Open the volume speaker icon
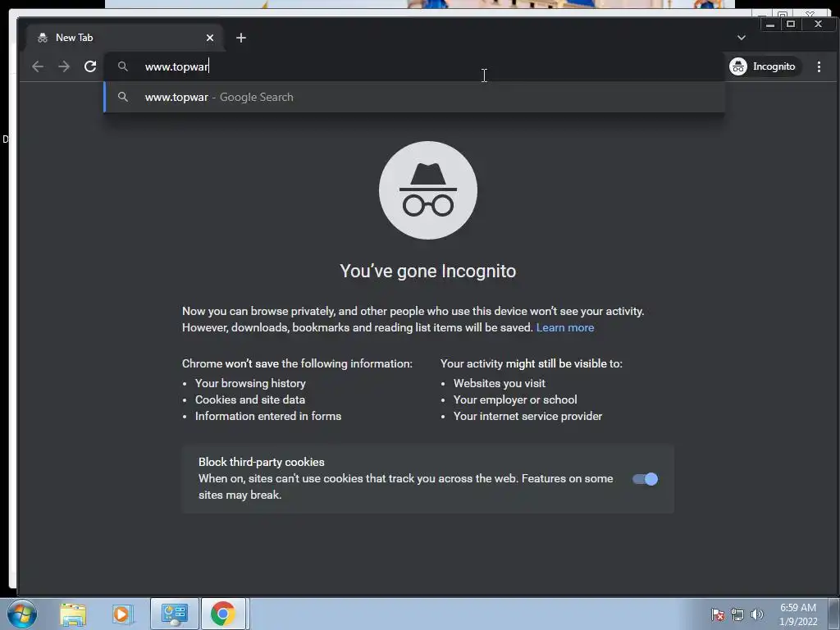Viewport: 840px width, 630px height. click(x=757, y=614)
